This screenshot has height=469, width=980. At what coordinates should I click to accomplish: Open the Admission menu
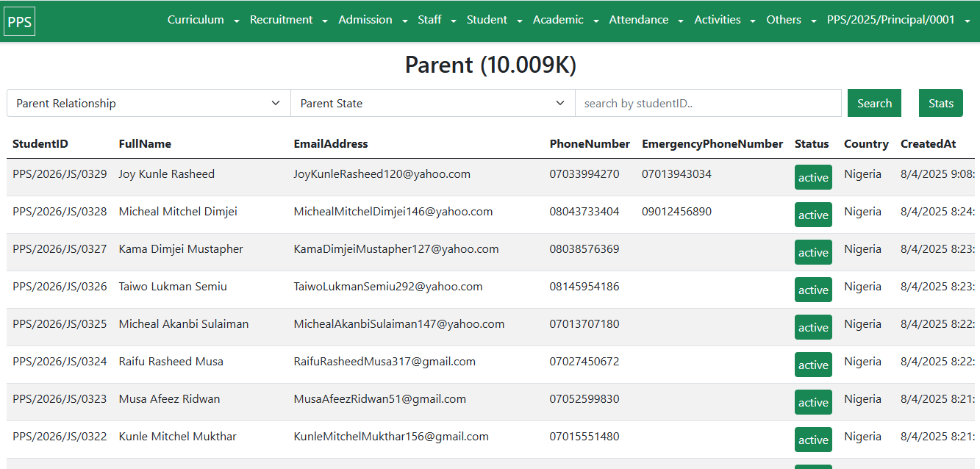point(373,20)
